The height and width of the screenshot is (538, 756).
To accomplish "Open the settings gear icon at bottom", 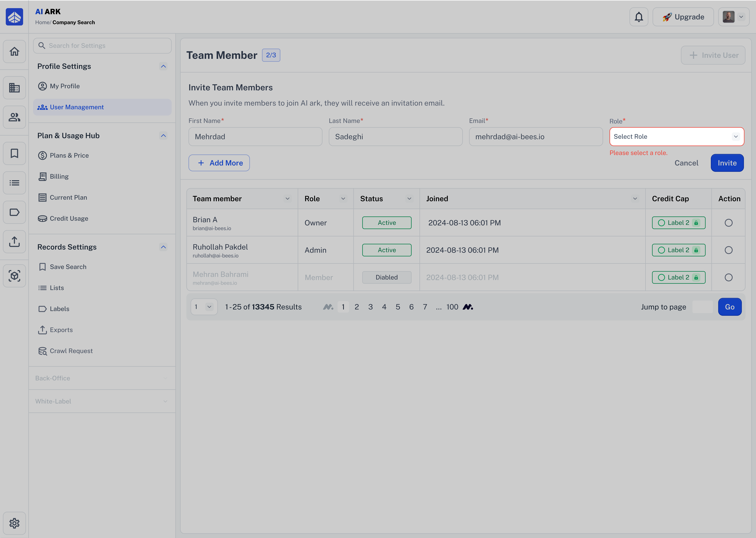I will coord(14,523).
